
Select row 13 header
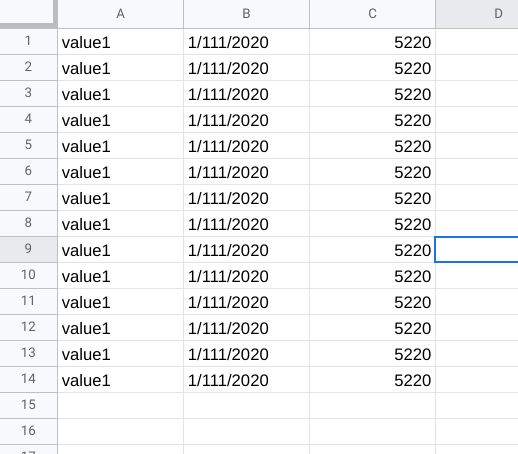click(28, 353)
